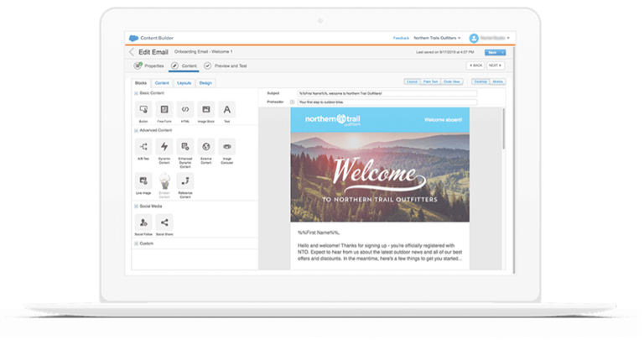Switch preview to Mobile
The height and width of the screenshot is (340, 644).
499,82
